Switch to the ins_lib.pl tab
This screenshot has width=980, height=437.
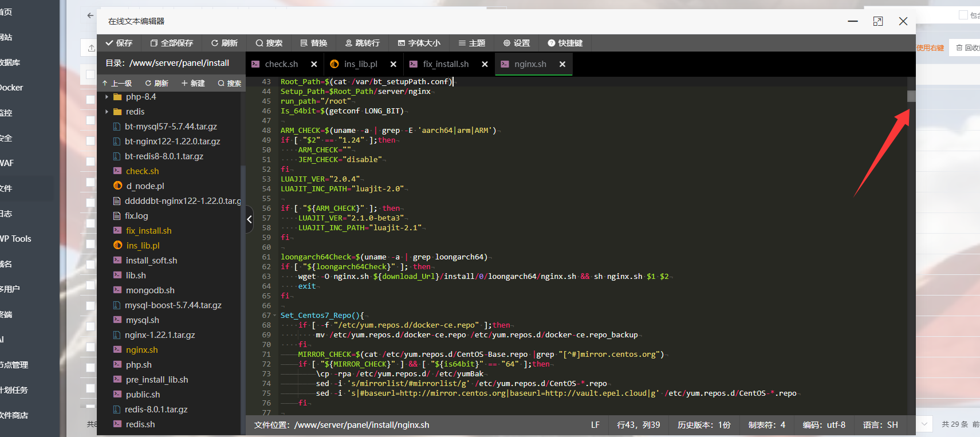(360, 64)
